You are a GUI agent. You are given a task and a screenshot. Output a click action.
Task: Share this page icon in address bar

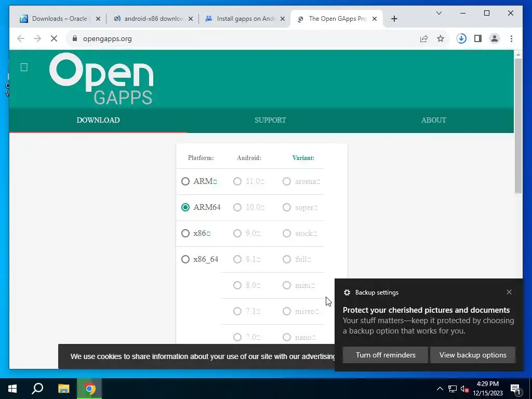(x=424, y=38)
